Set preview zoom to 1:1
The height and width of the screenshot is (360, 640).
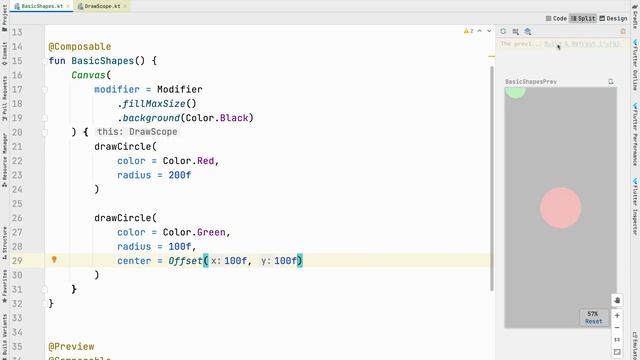[617, 340]
